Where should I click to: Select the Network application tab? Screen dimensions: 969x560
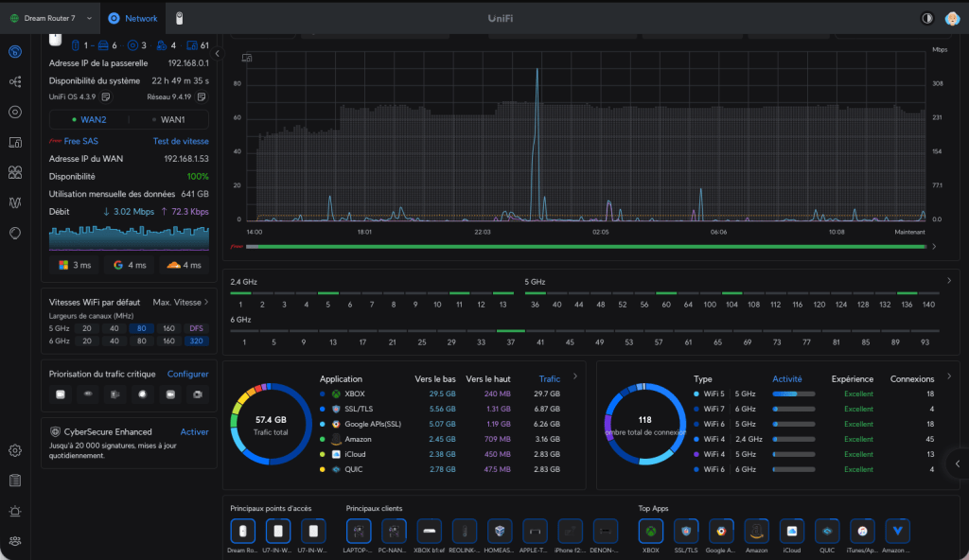pyautogui.click(x=132, y=18)
